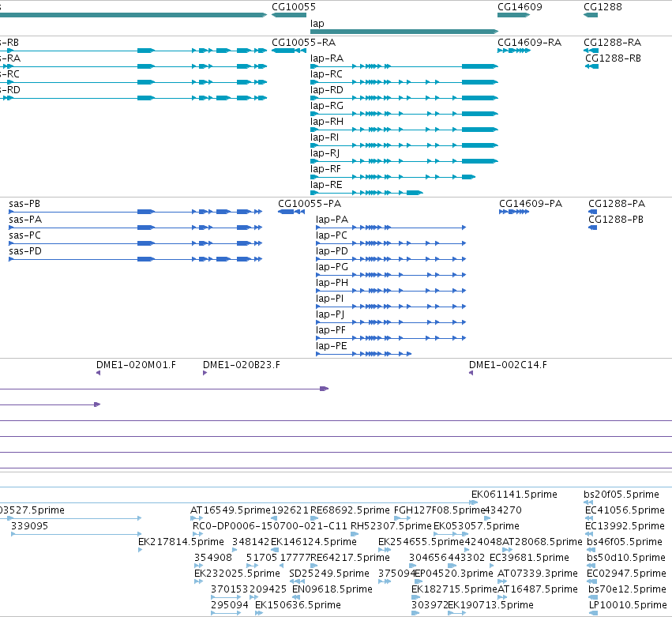672x617 pixels.
Task: Select the lap-PH protein label
Action: pyautogui.click(x=332, y=283)
